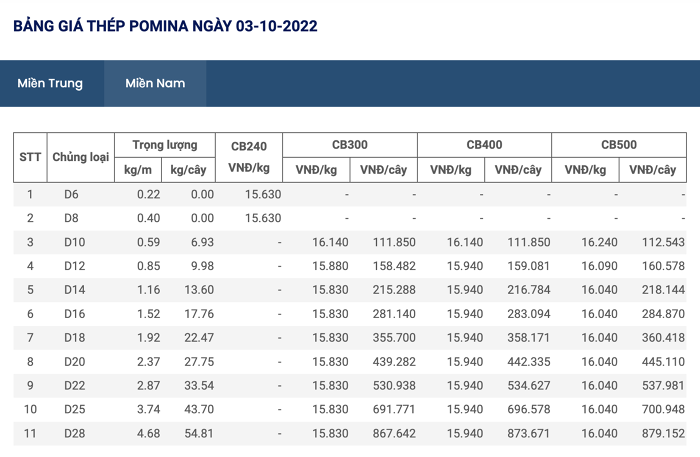Click the 879.152 price cell

663,433
